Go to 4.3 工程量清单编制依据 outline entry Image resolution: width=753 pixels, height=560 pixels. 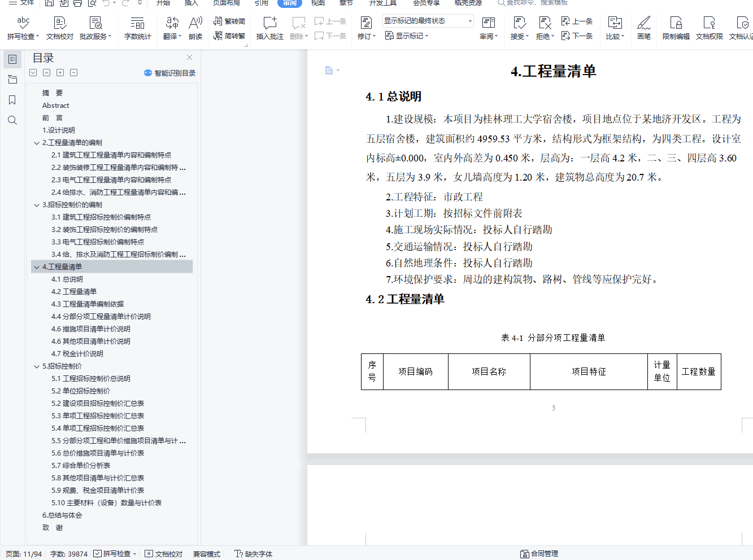88,304
